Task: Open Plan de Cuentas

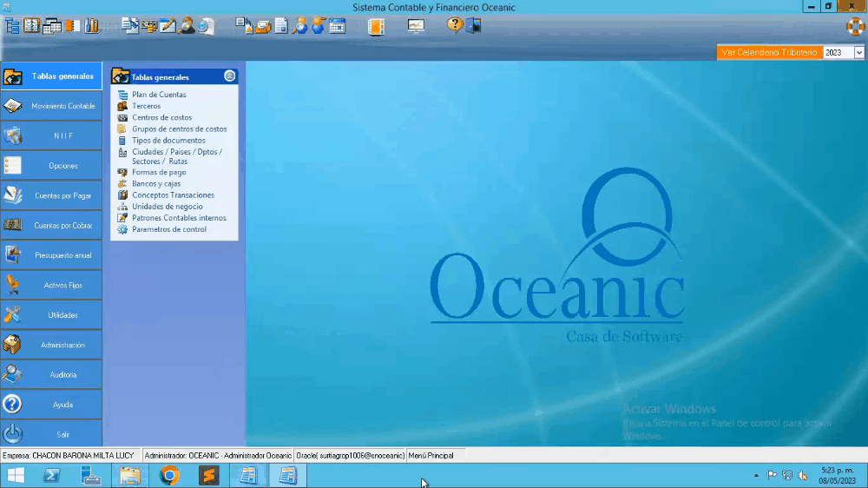Action: 159,95
